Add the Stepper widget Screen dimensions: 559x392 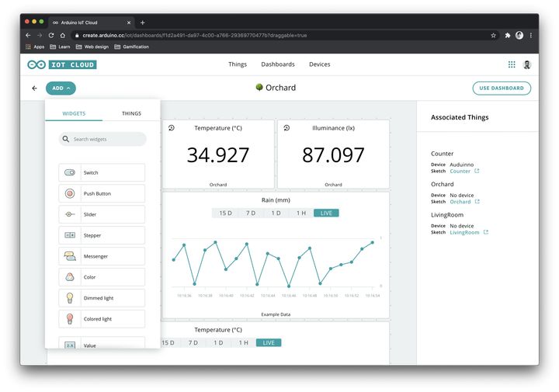[x=102, y=235]
